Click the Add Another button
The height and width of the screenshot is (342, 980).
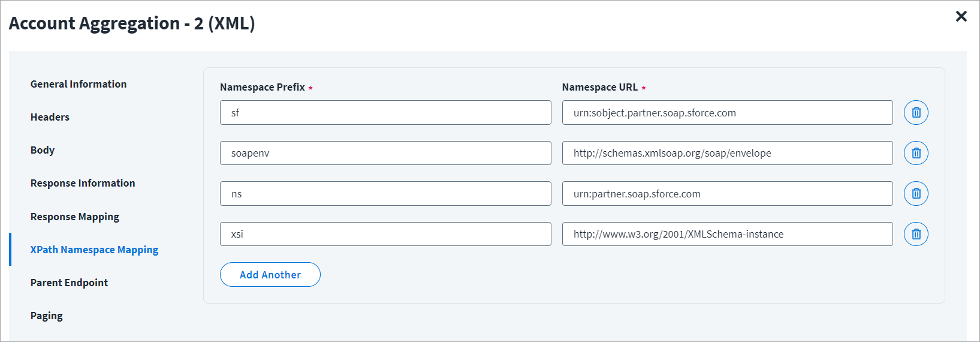click(270, 275)
